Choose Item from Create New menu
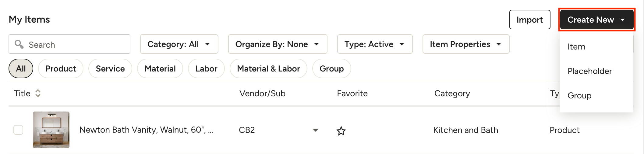The width and height of the screenshot is (644, 154). 576,47
